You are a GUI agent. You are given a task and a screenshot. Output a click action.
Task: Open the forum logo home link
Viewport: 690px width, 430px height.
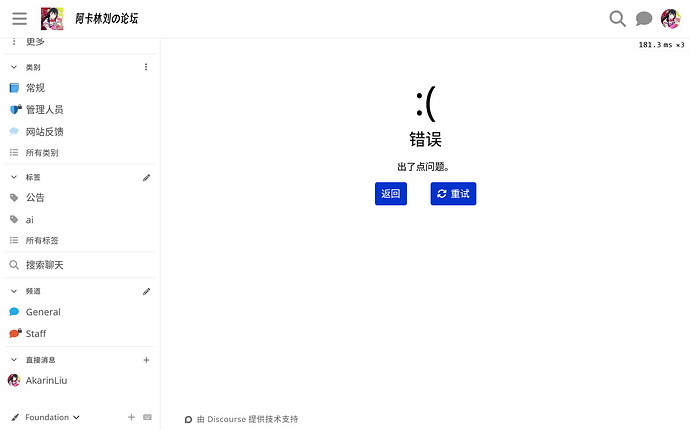pos(52,18)
